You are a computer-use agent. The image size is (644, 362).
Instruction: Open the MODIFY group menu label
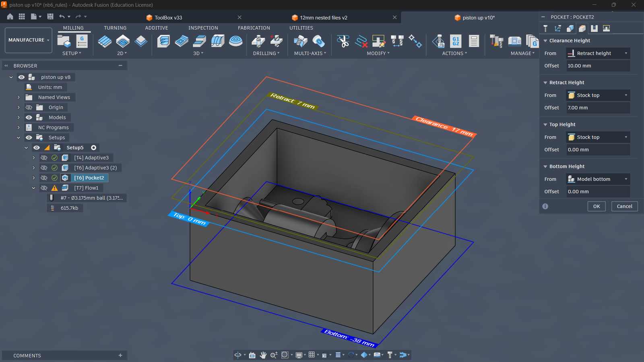point(378,53)
